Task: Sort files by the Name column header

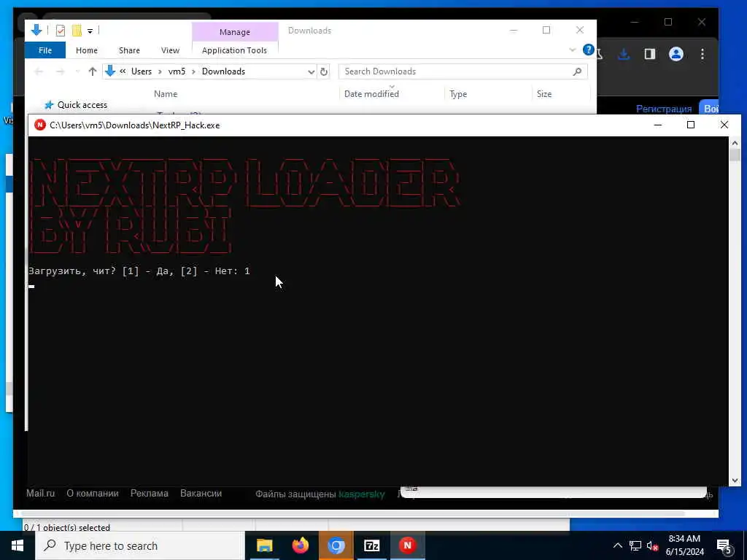Action: (166, 94)
